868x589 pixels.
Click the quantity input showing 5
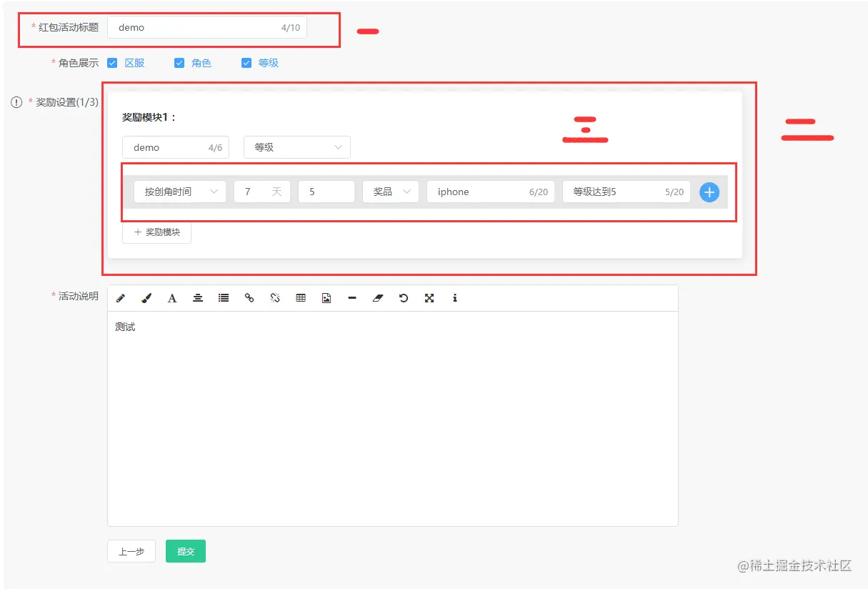pos(326,192)
